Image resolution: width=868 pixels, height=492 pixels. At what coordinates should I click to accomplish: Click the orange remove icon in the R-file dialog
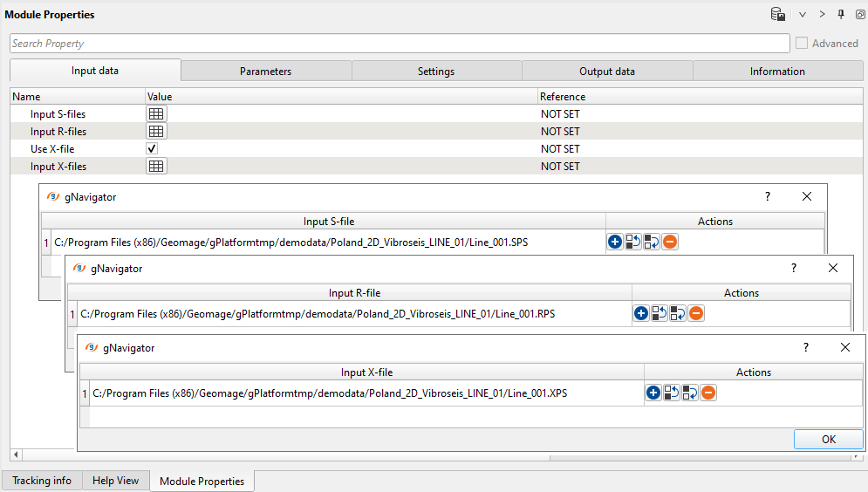(696, 312)
